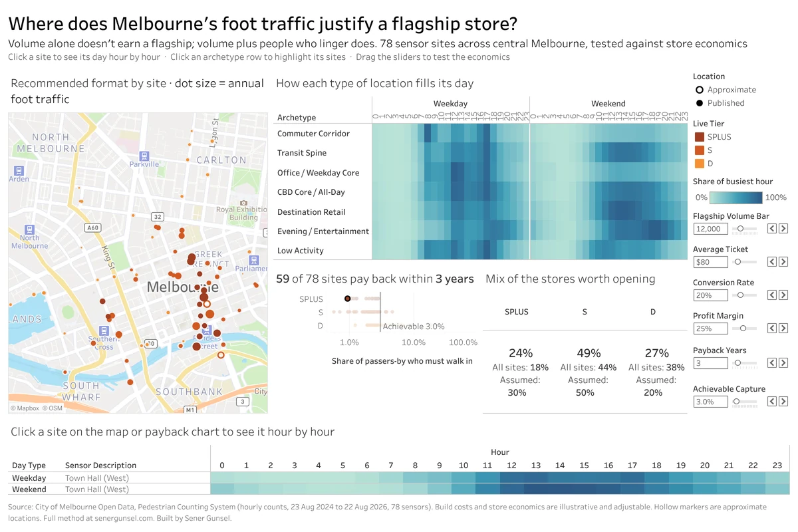798x532 pixels.
Task: Click the S label in payback chart
Action: (x=321, y=312)
